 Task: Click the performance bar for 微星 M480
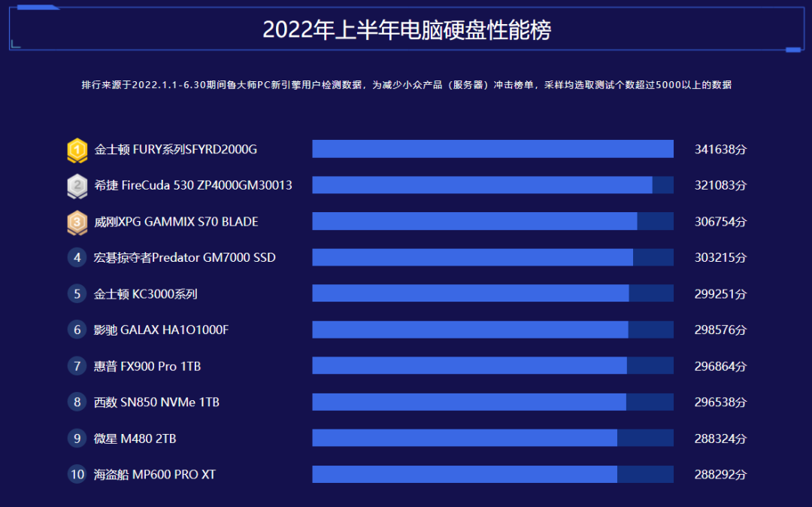pos(493,438)
